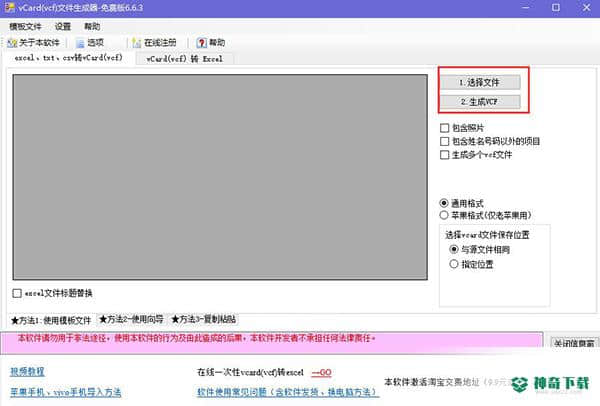
Task: Click inside the gray data grid area
Action: pyautogui.click(x=220, y=177)
